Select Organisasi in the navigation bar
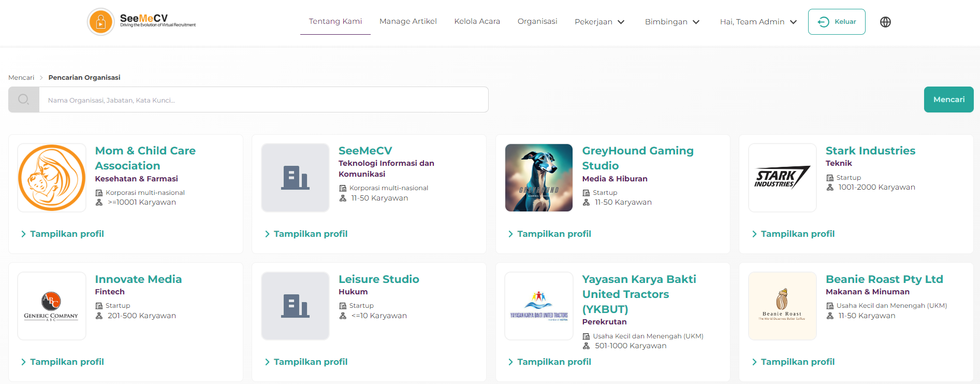This screenshot has height=384, width=980. tap(537, 21)
